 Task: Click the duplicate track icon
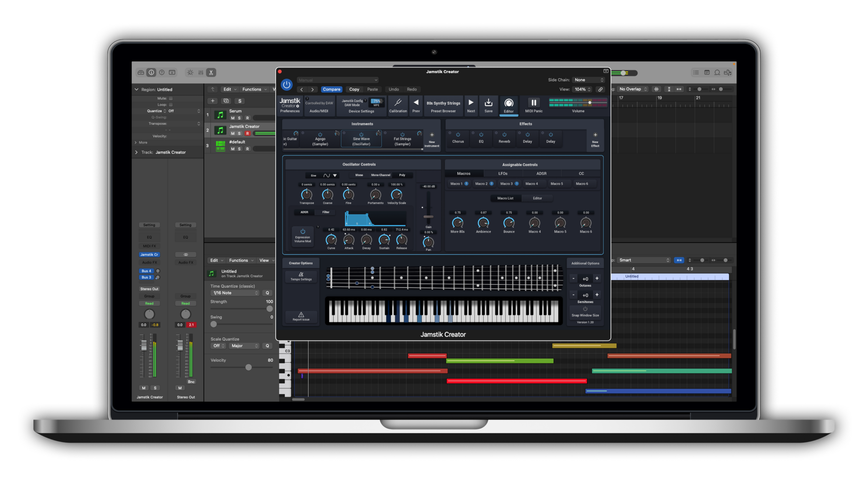click(x=226, y=101)
